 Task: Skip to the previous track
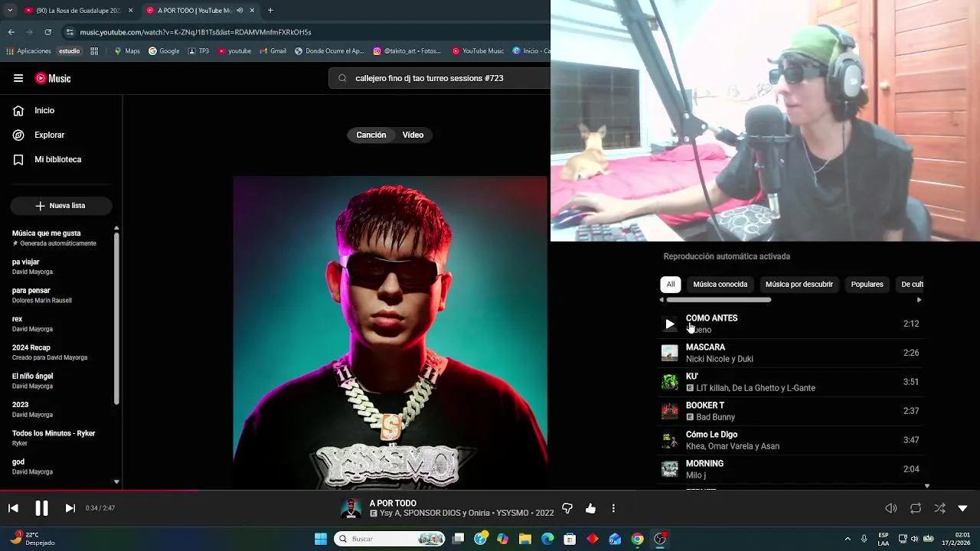[13, 508]
